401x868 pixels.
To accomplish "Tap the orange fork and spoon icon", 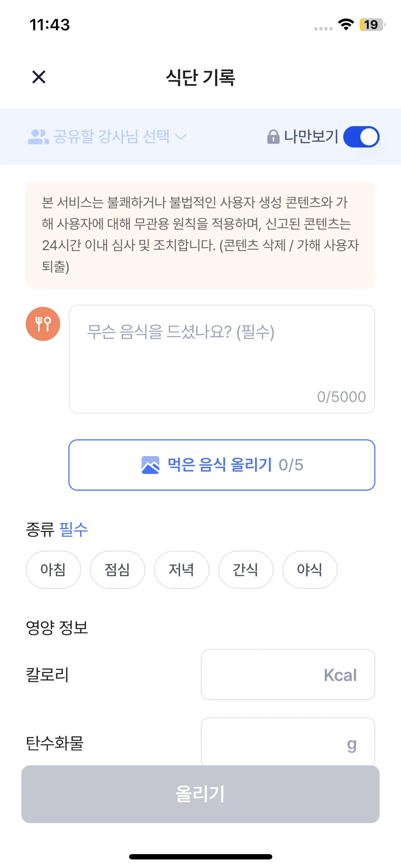I will tap(43, 324).
